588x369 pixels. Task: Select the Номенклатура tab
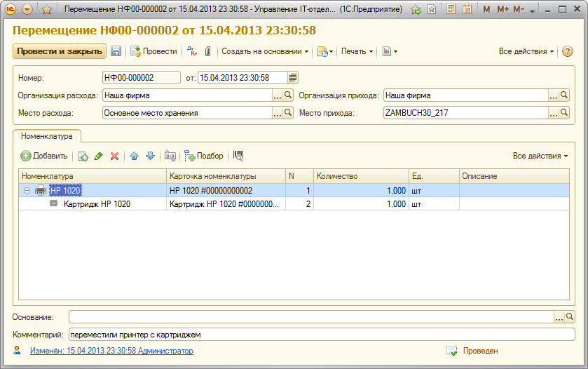(x=47, y=136)
